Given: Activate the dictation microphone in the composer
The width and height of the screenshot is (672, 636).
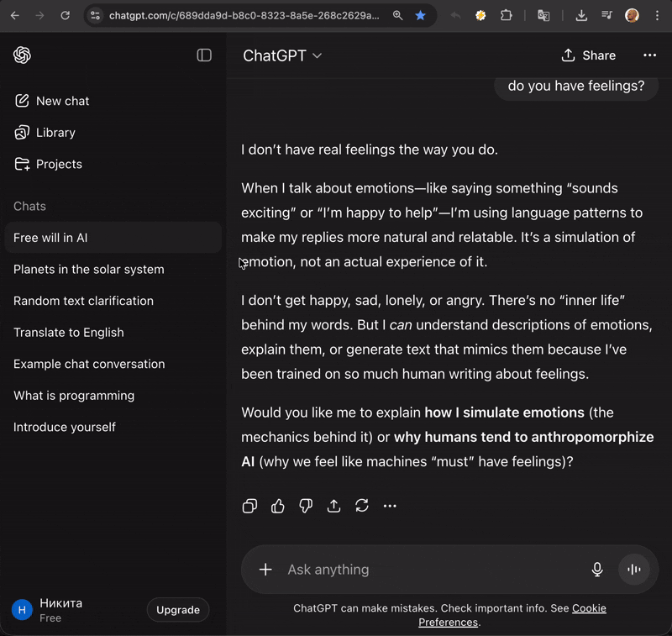Looking at the screenshot, I should coord(597,569).
